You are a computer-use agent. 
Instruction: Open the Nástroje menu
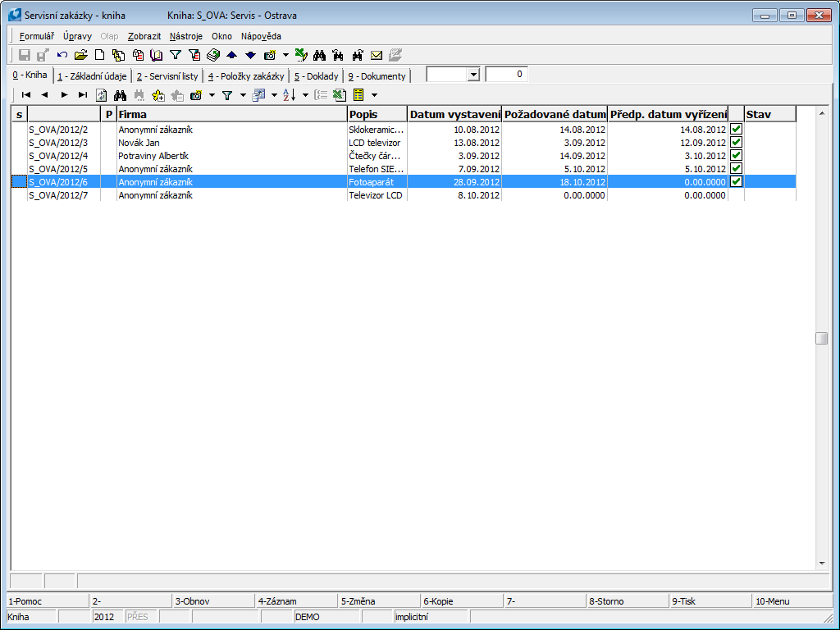tap(185, 36)
